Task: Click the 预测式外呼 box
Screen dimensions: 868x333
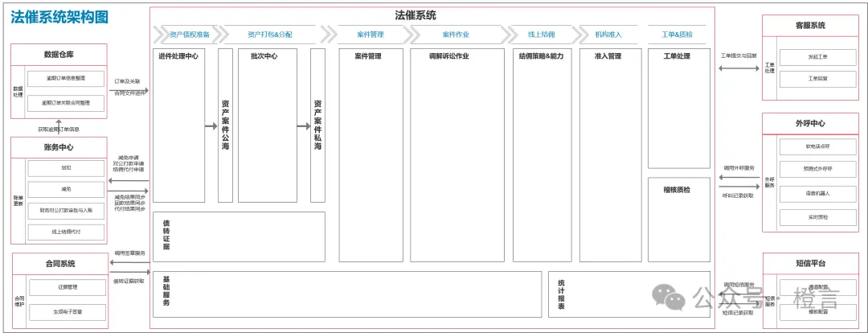Action: [x=817, y=169]
